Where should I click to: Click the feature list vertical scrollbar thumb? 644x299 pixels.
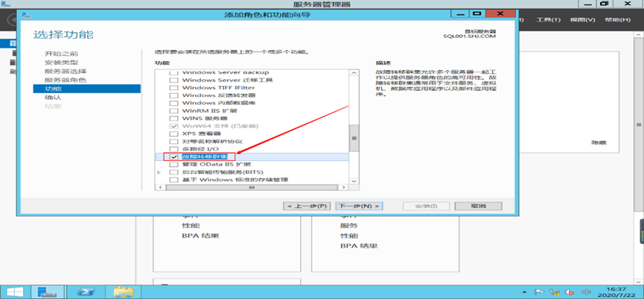354,138
